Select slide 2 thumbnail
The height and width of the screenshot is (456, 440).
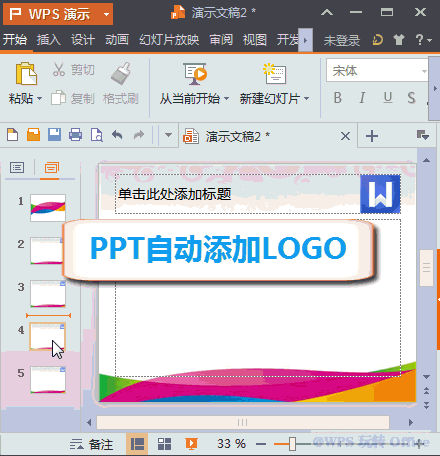47,251
